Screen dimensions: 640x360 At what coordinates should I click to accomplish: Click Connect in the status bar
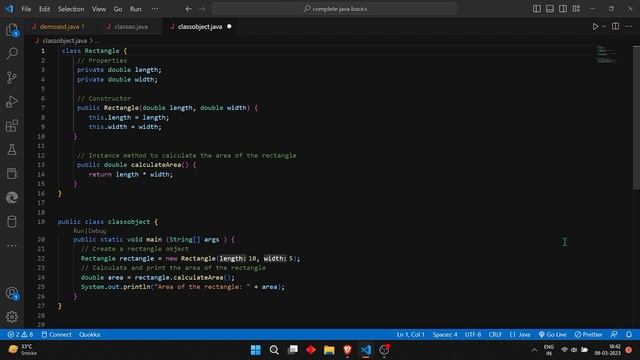click(56, 334)
